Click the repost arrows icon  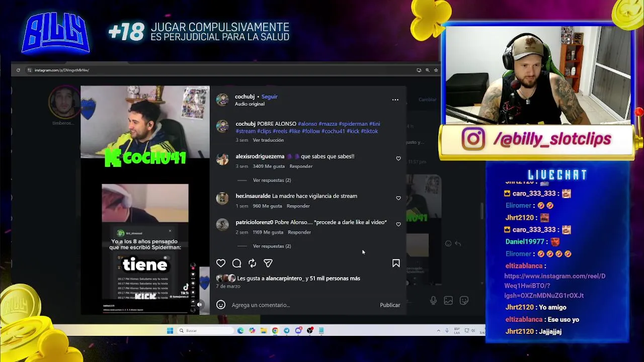252,263
